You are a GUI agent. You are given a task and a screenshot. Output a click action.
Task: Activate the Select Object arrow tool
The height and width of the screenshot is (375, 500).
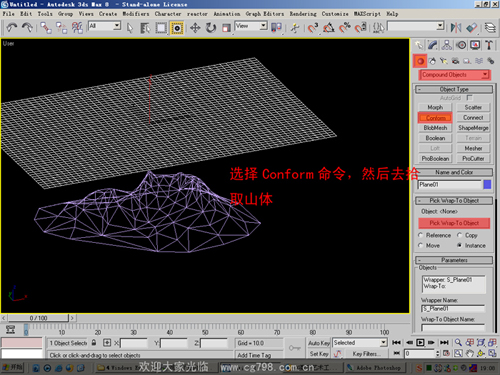pos(130,28)
